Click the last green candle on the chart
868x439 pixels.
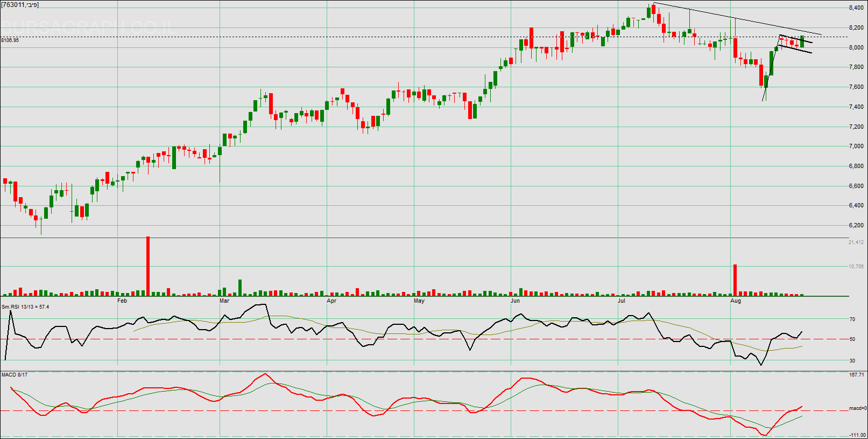pos(802,41)
